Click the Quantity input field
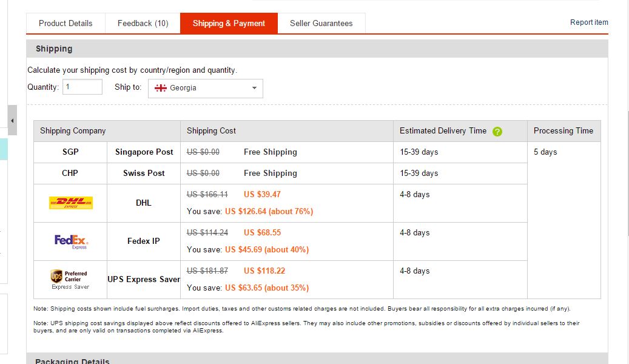The image size is (629, 364). click(82, 87)
